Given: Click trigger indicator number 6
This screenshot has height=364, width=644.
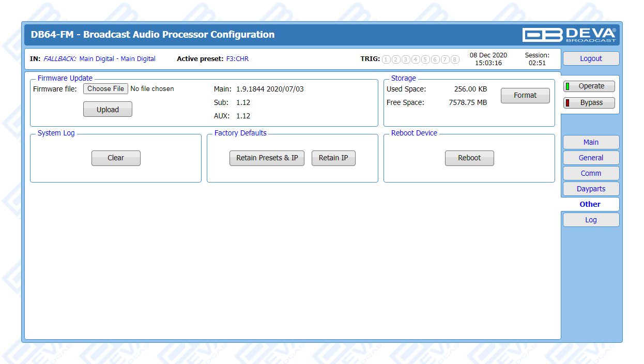Looking at the screenshot, I should click(x=435, y=59).
